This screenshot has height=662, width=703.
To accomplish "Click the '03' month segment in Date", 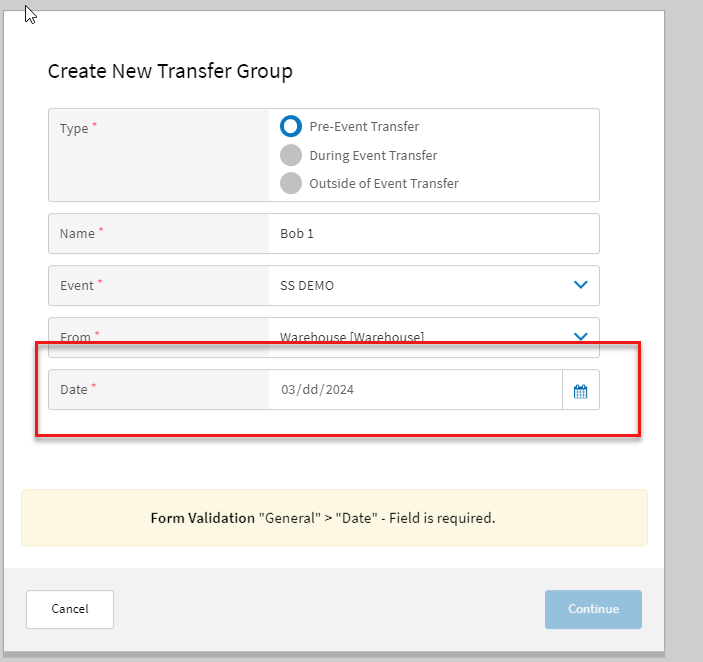I will (x=288, y=390).
